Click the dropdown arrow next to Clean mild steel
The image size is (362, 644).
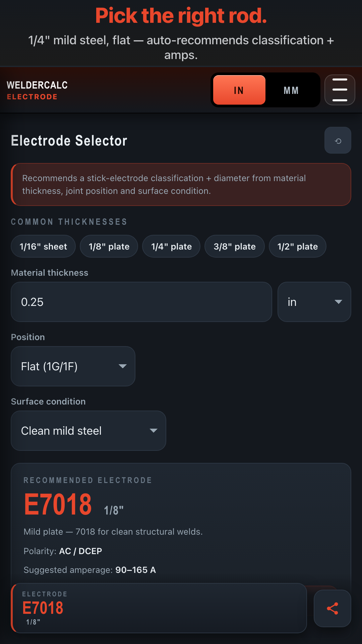coord(154,431)
